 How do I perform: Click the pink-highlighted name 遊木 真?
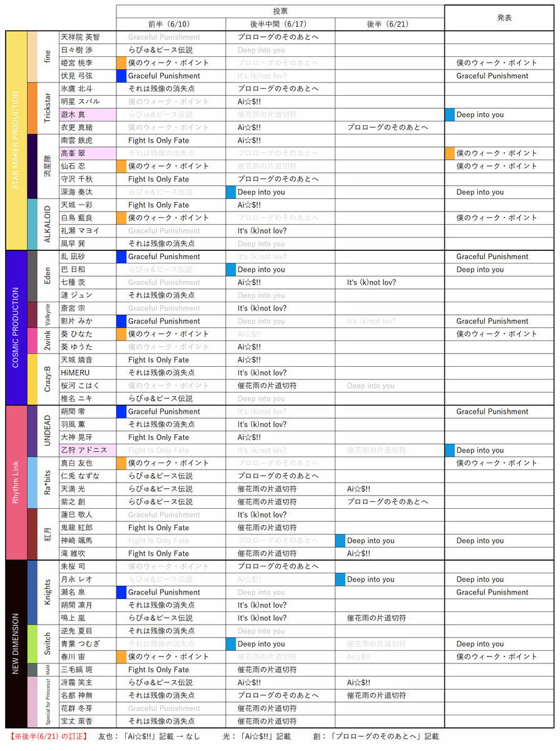[x=88, y=115]
